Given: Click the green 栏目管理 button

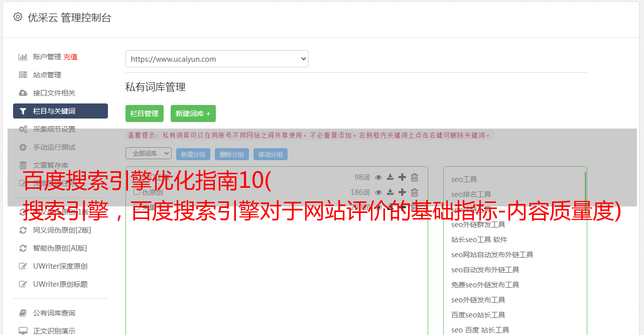Looking at the screenshot, I should (x=145, y=114).
